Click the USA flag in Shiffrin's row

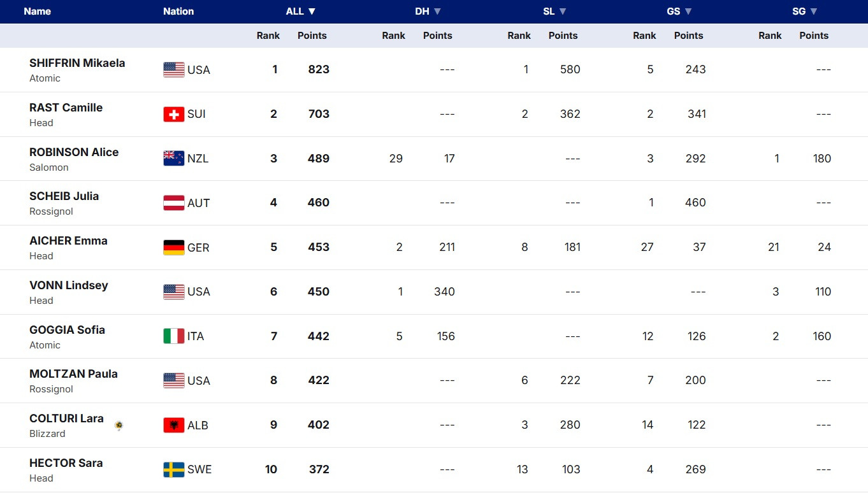tap(173, 70)
